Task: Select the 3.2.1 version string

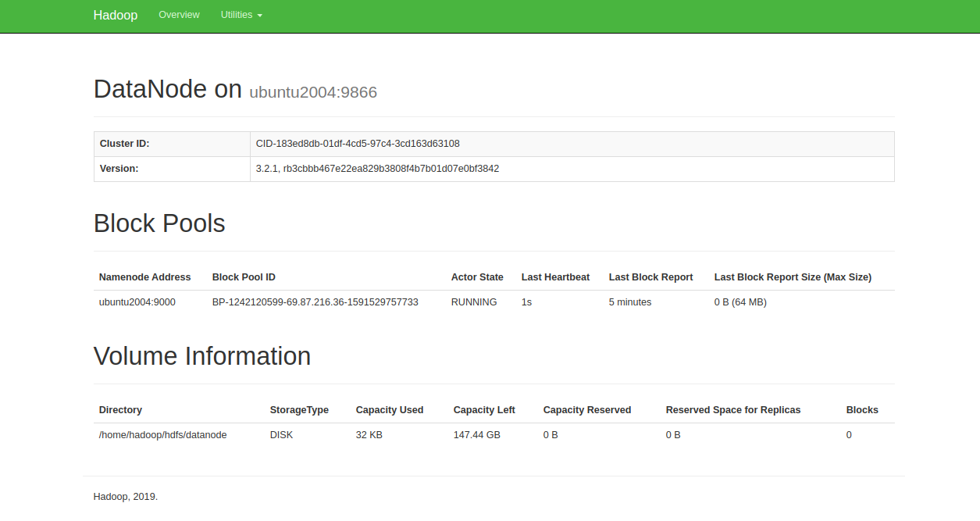Action: click(377, 169)
